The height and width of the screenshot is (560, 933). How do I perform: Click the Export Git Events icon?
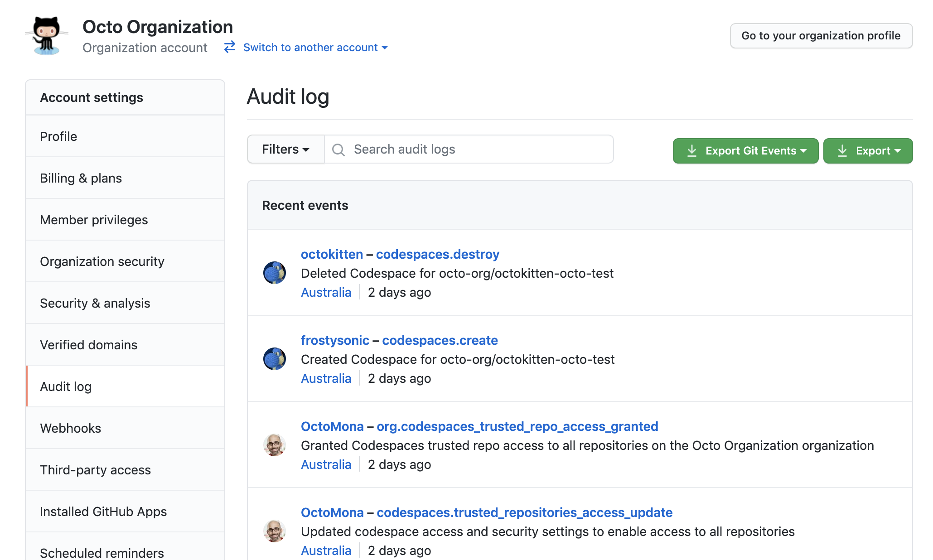click(x=692, y=150)
